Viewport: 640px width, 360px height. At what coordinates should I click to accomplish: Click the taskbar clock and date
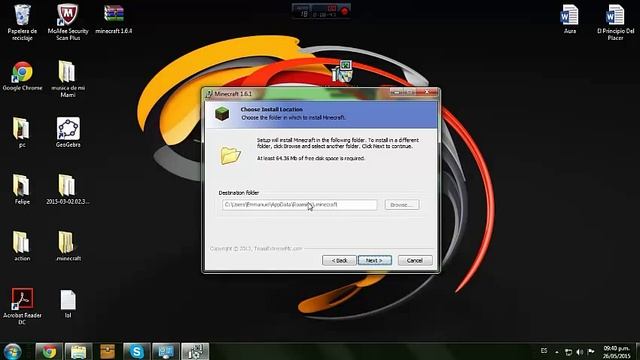tap(616, 352)
